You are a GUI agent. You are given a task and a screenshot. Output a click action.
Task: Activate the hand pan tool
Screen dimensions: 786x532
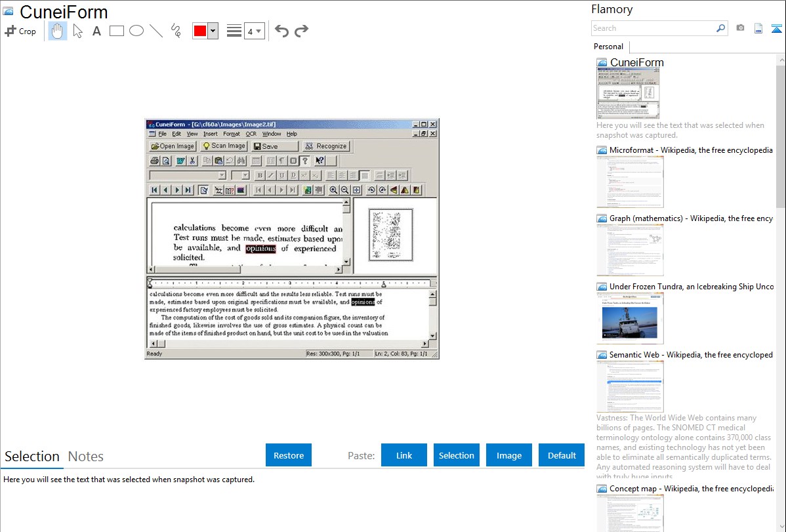(58, 31)
